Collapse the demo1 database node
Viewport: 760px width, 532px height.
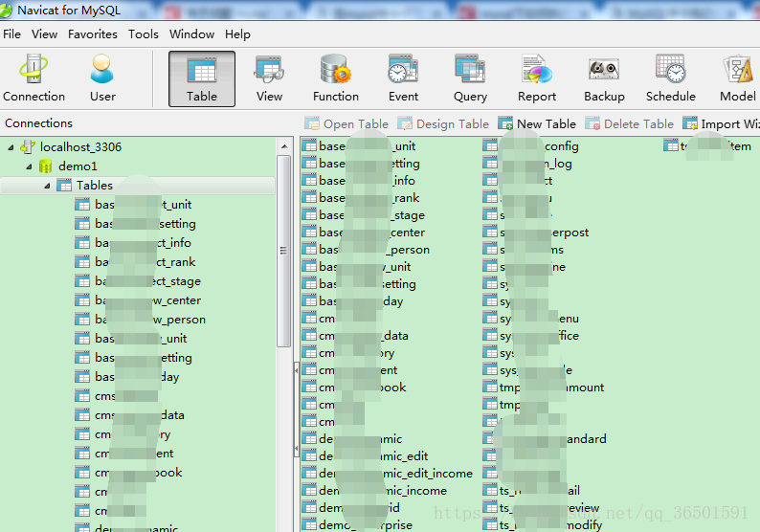click(x=30, y=166)
